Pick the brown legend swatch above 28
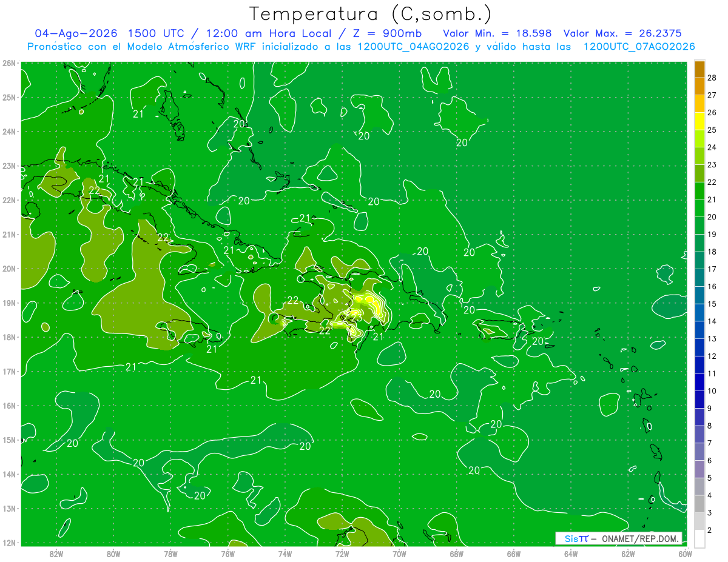The image size is (728, 562). [x=699, y=70]
